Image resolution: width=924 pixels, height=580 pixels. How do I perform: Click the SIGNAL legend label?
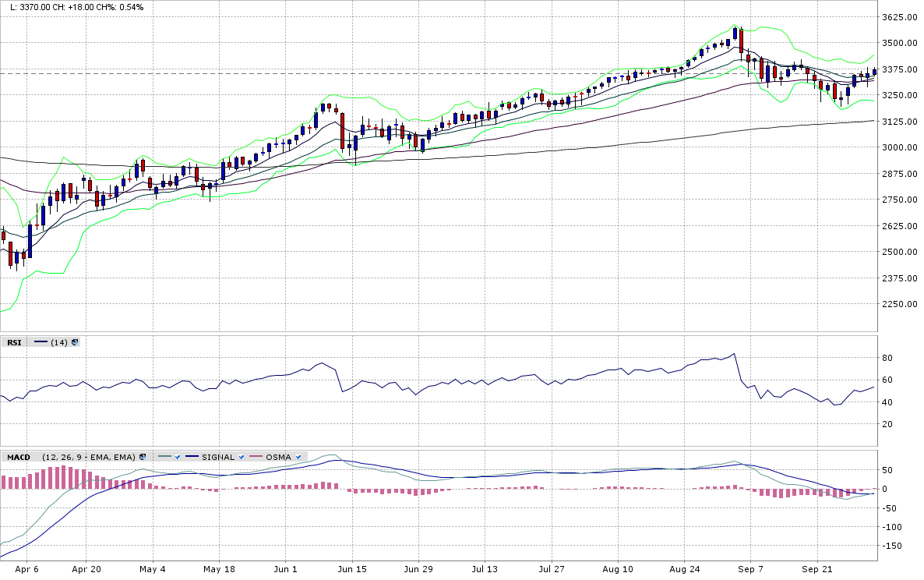click(218, 458)
